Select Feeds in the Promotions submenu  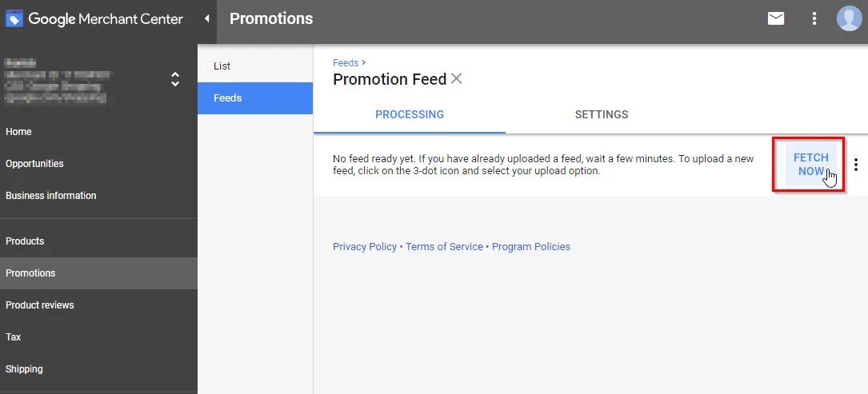228,98
